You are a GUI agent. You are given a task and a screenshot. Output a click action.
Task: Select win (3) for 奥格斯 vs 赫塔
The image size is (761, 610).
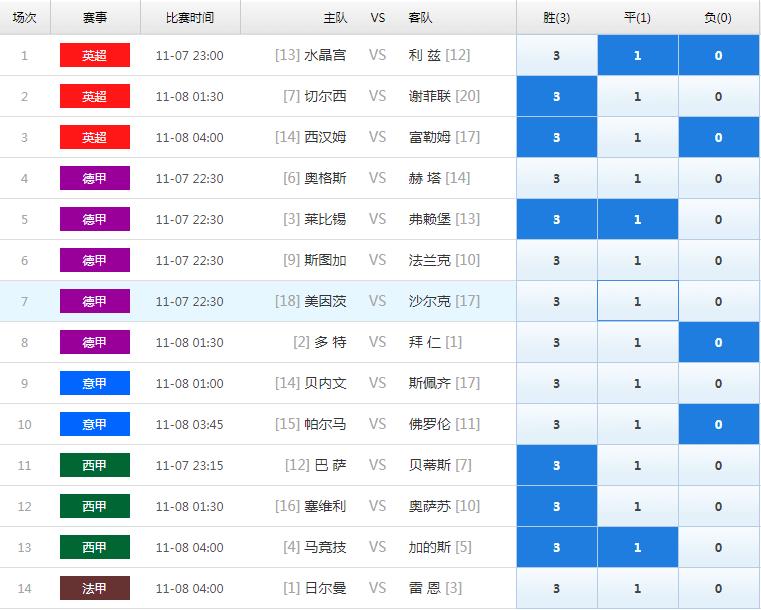point(557,178)
